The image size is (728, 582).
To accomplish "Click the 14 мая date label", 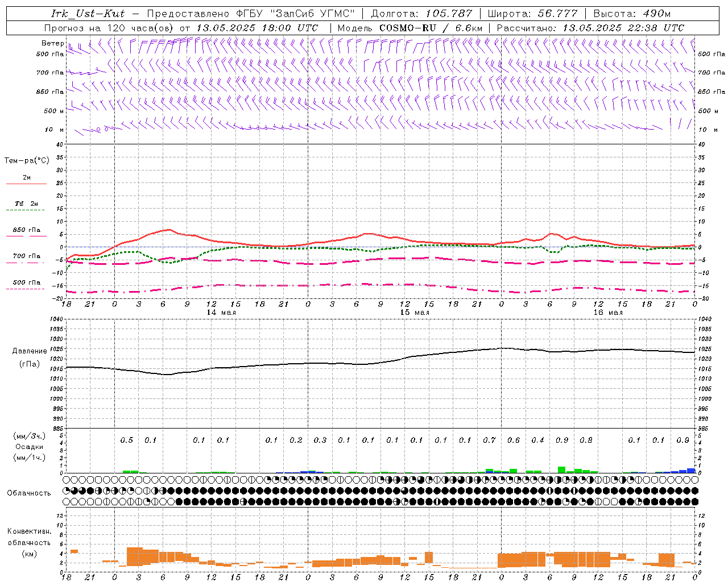I will click(221, 313).
